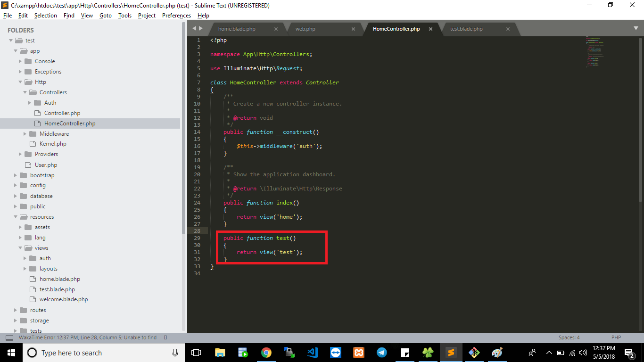Viewport: 644px width, 362px height.
Task: Click the Wi-Fi network tray icon
Action: (572, 353)
